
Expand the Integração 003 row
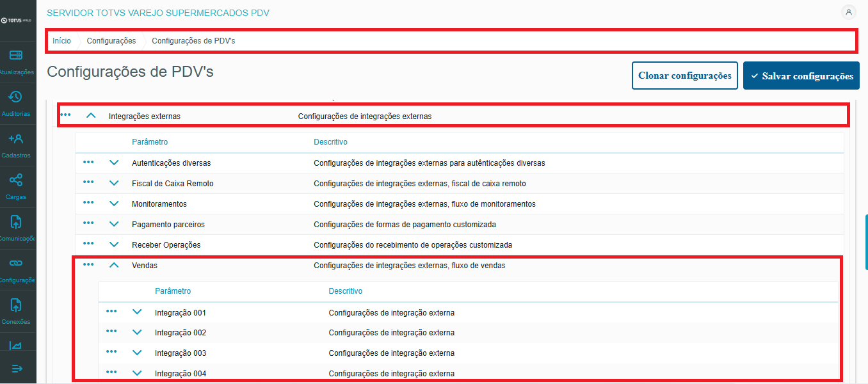pos(137,353)
